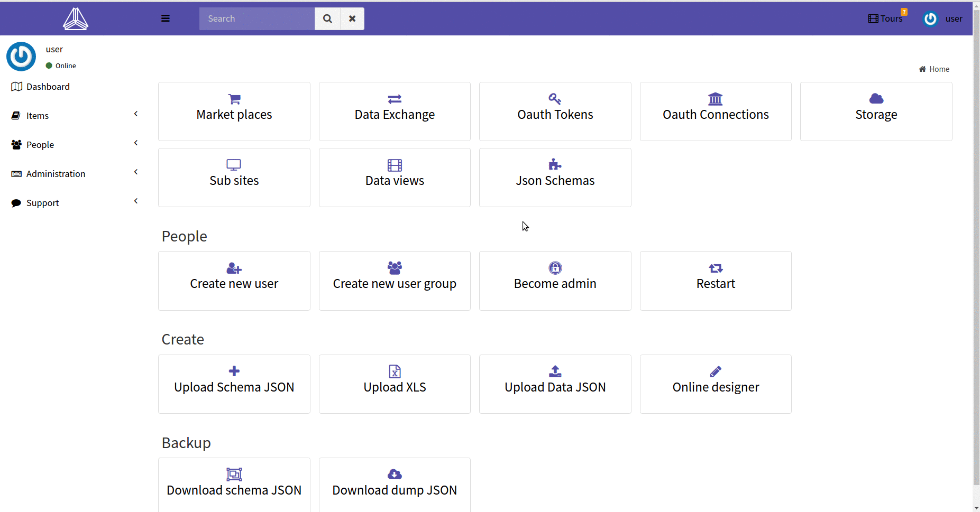Expand the People chevron in sidebar
The image size is (980, 512).
(x=136, y=143)
